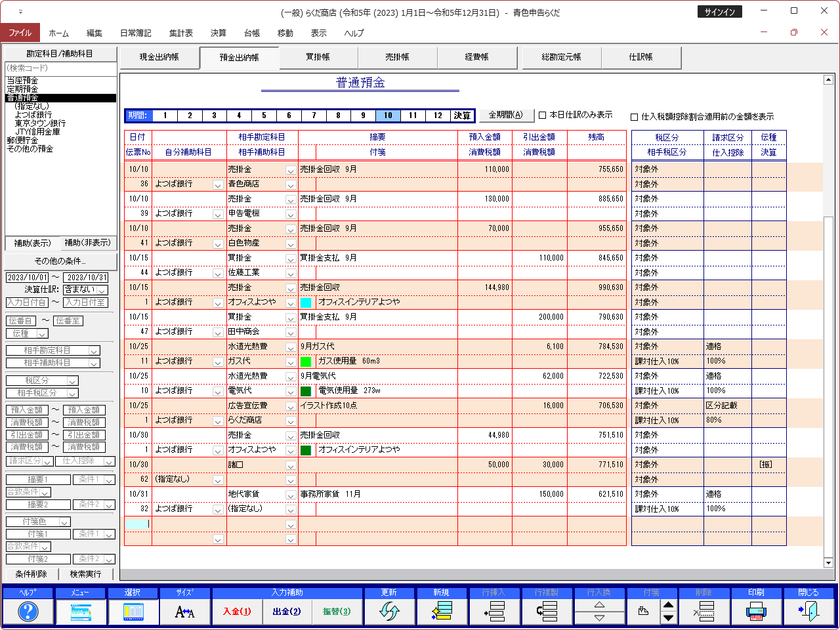Open the 税区分 filter dropdown

pos(72,381)
